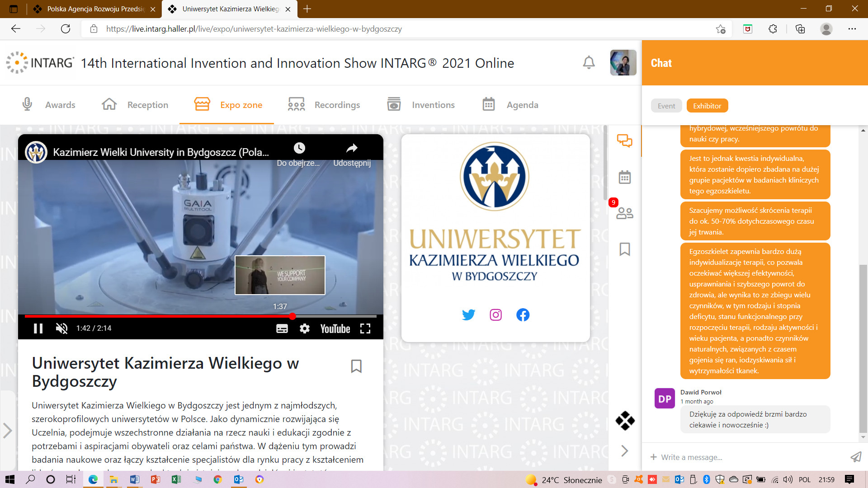Open the weather widget 24°C Słonecznie

pos(564,480)
